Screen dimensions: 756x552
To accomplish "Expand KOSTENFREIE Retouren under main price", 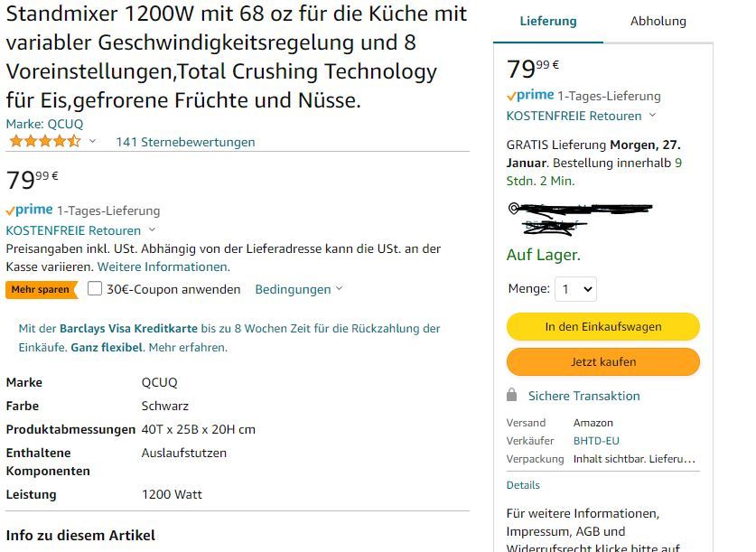I will (x=80, y=230).
